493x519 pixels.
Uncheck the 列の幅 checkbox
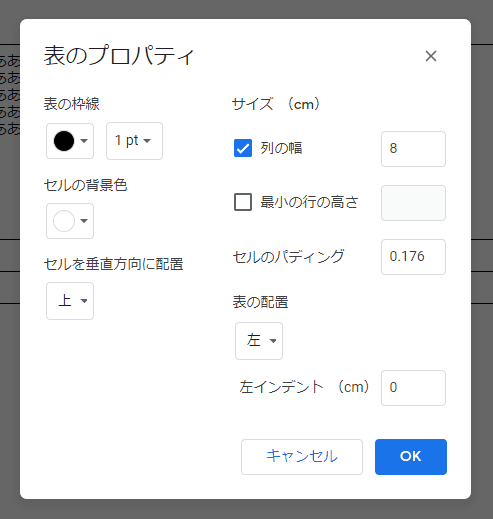243,148
